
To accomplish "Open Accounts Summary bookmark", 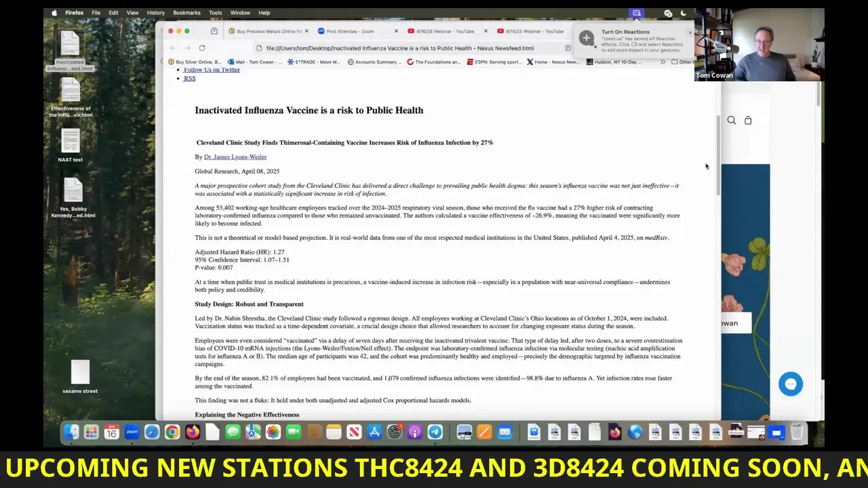I will [374, 62].
